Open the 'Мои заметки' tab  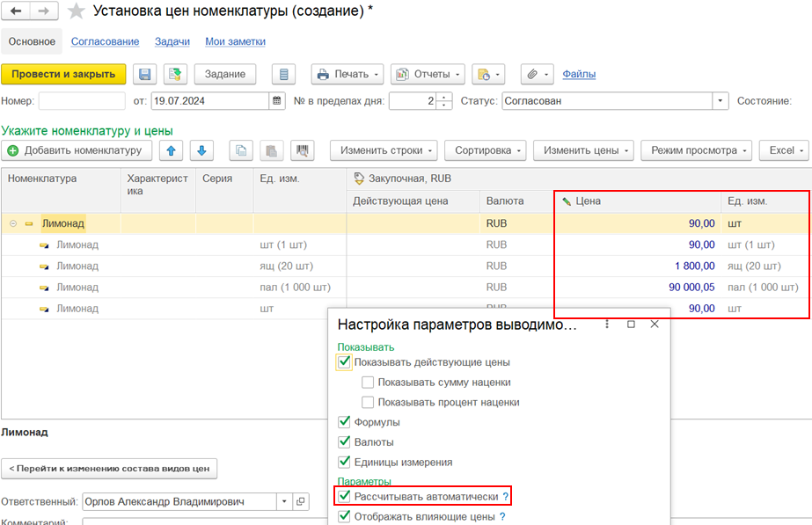[235, 41]
